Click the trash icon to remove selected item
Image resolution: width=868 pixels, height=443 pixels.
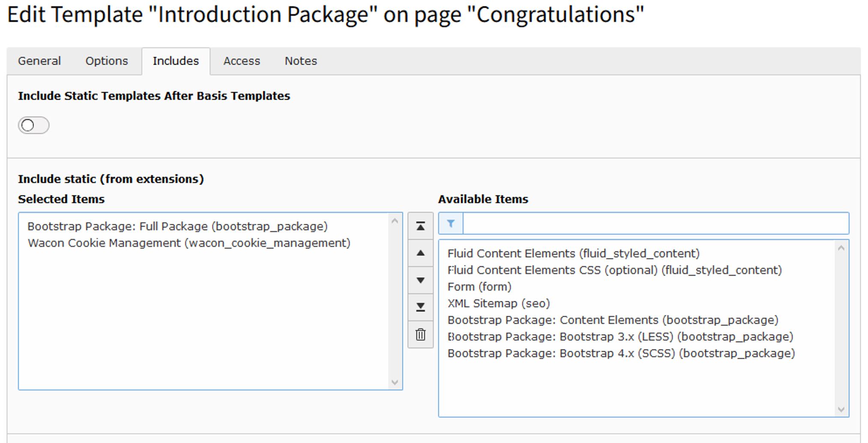click(420, 334)
